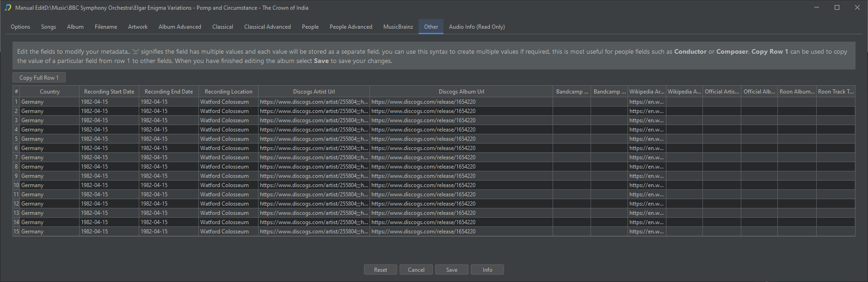Maximize the Manual Edit window
The height and width of the screenshot is (282, 868).
tap(837, 7)
